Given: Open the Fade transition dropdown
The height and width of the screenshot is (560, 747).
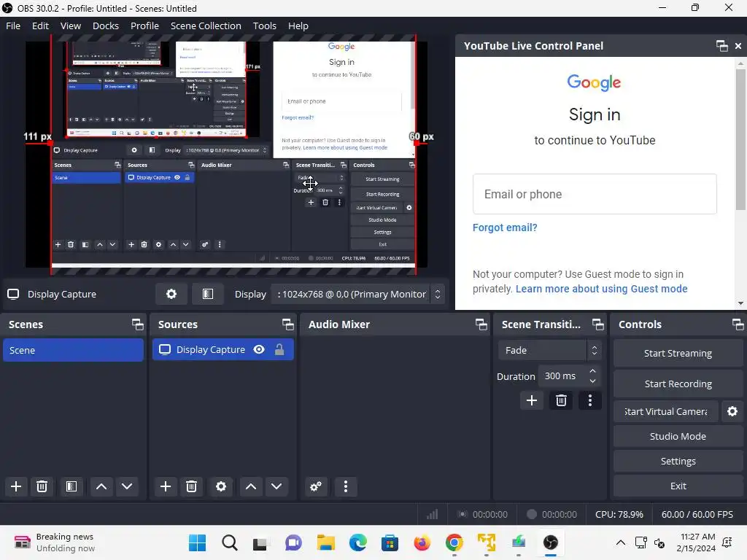Looking at the screenshot, I should [x=550, y=350].
